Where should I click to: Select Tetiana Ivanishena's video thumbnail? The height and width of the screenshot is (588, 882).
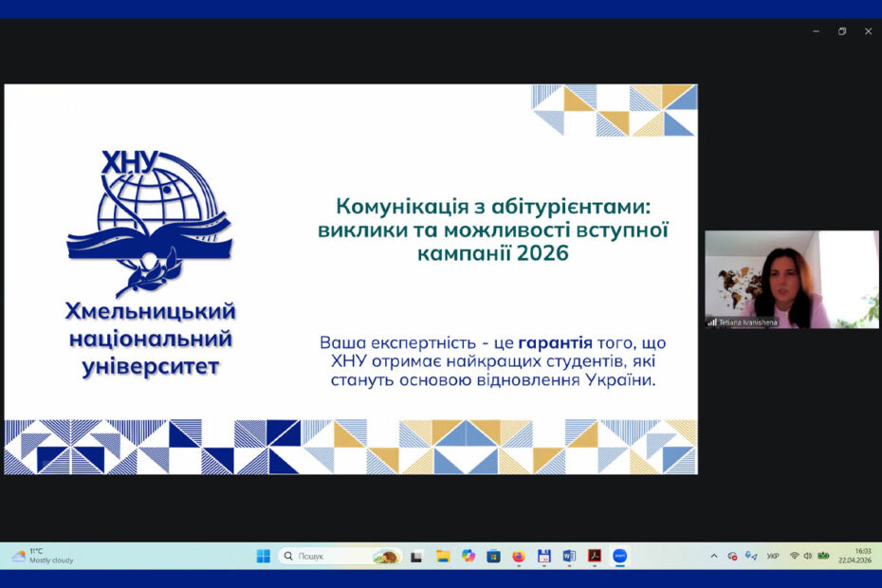tap(791, 279)
